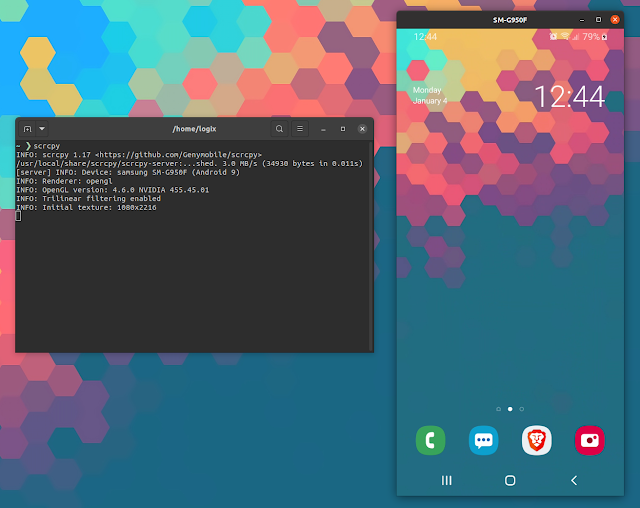Screen dimensions: 640x508
Task: Tap the Android home button
Action: click(510, 480)
